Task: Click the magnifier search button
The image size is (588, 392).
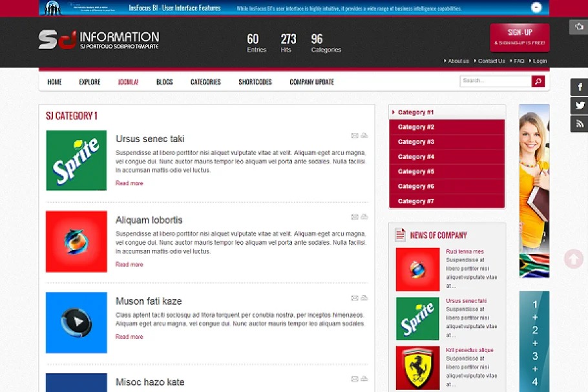Action: click(538, 81)
